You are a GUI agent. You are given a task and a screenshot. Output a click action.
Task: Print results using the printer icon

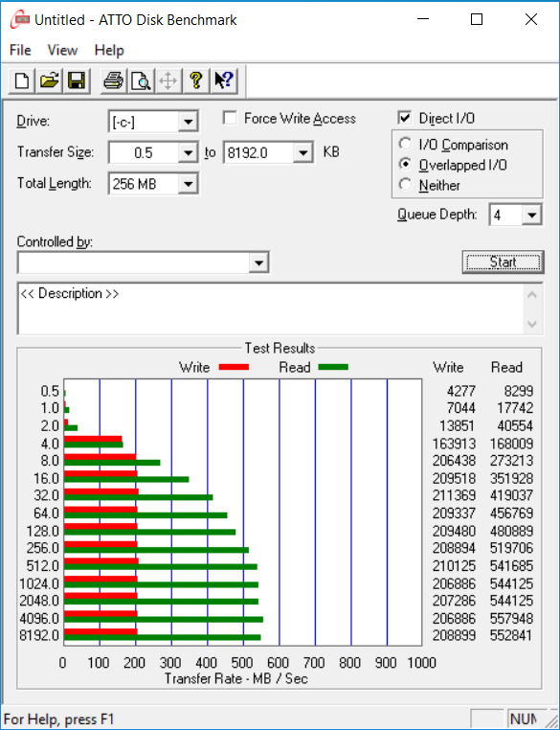114,81
